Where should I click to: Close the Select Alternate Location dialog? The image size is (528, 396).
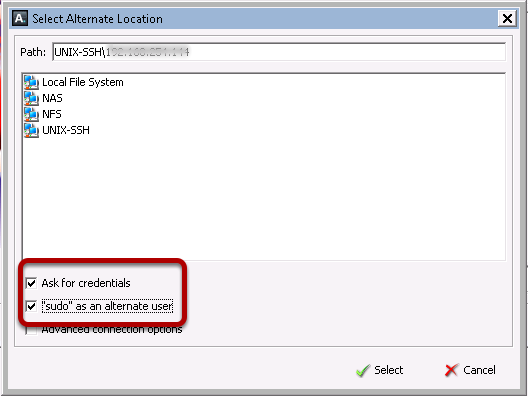507,19
